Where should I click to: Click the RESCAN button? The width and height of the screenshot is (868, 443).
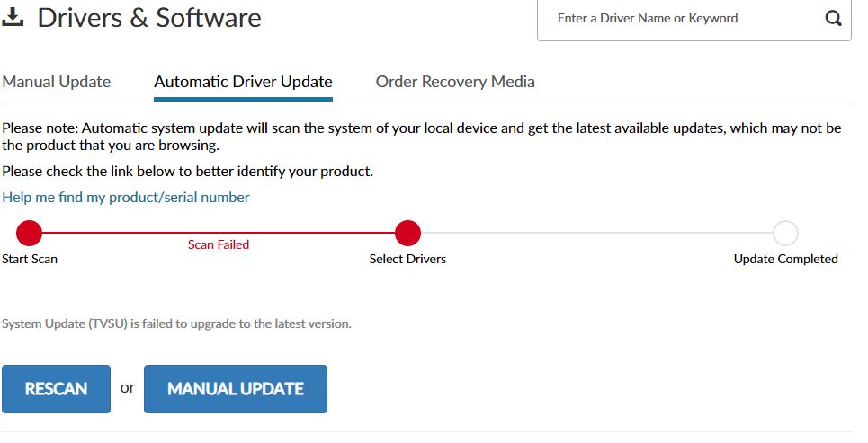(x=56, y=389)
